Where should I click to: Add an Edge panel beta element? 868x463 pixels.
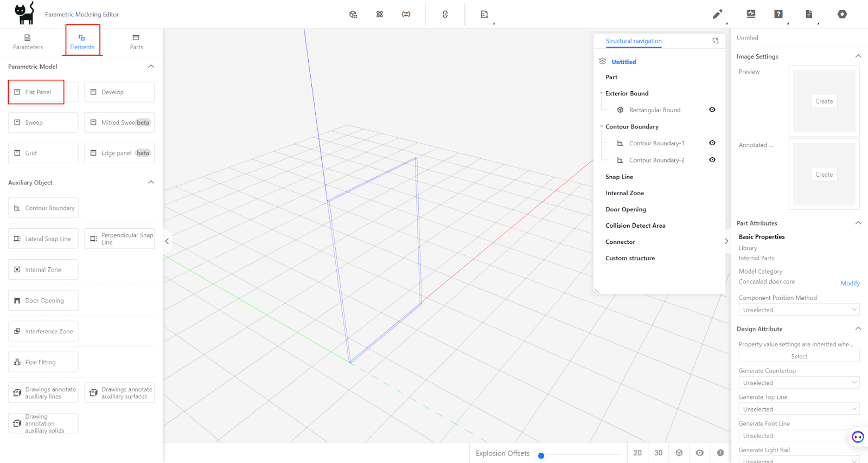(119, 153)
